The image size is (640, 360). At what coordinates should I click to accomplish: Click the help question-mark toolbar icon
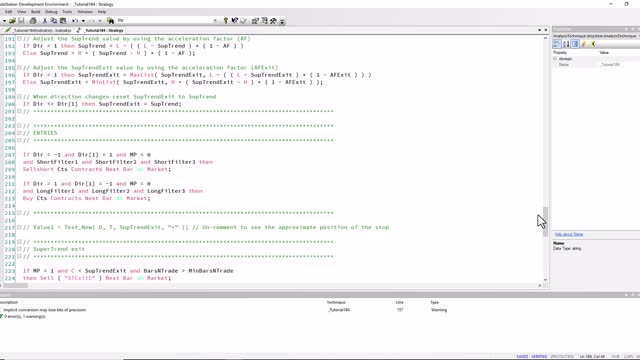[226, 20]
